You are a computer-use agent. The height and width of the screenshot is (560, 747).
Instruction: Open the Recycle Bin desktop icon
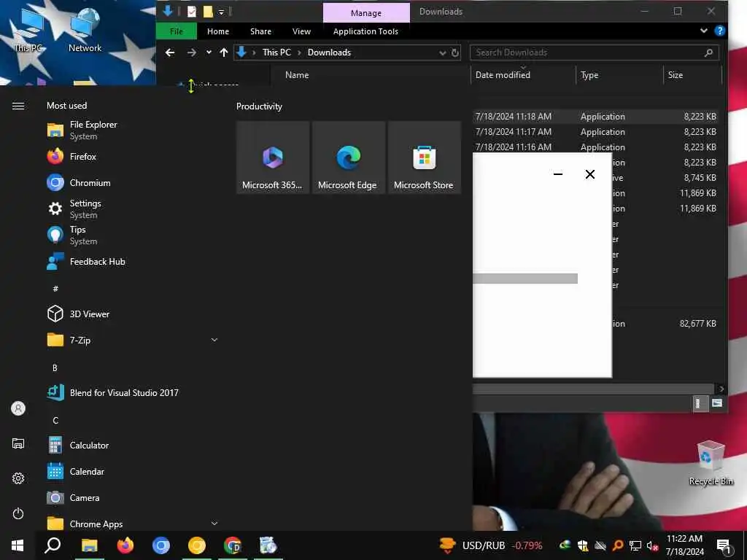coord(711,463)
